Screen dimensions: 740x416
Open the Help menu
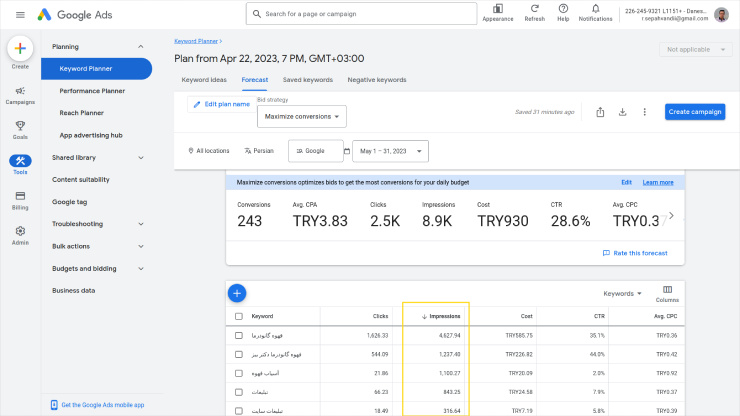563,13
